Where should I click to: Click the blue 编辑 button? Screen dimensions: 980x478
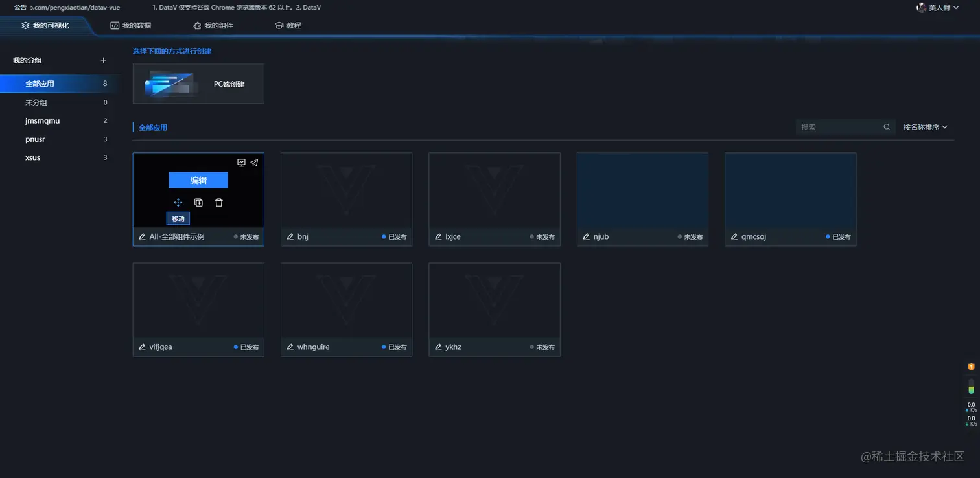198,180
